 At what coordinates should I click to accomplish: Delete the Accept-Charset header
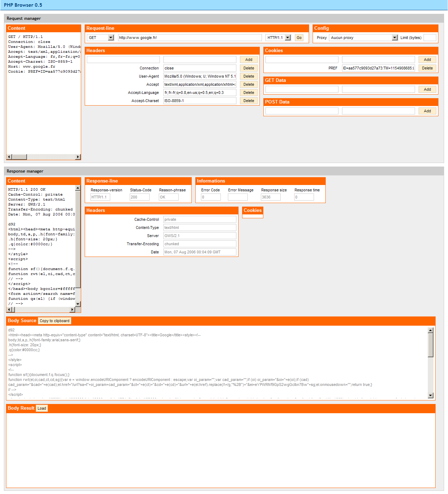[x=249, y=101]
